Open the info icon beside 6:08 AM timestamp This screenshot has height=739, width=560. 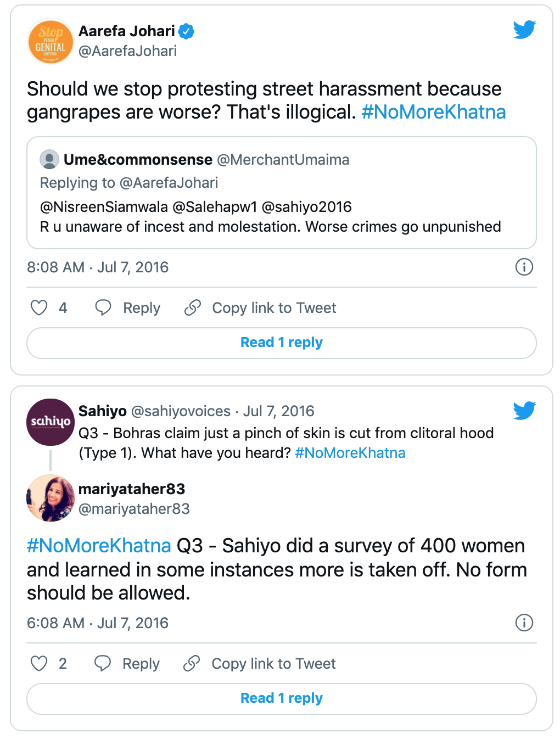[524, 623]
